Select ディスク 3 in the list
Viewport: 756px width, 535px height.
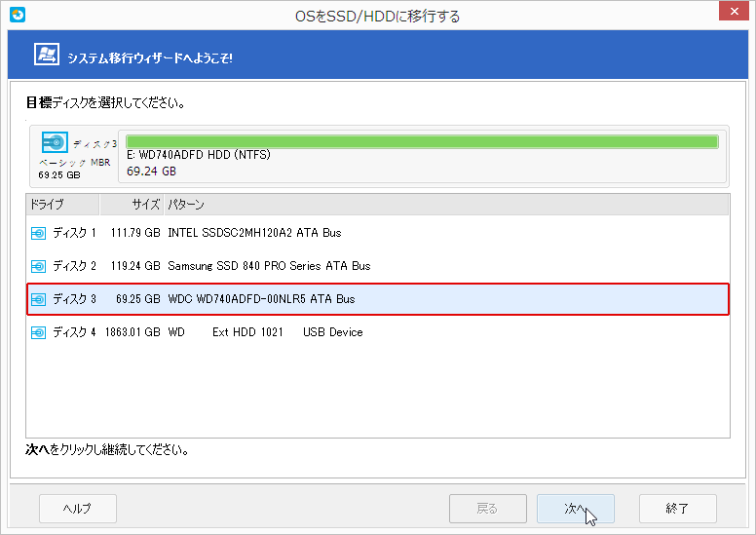[x=378, y=299]
